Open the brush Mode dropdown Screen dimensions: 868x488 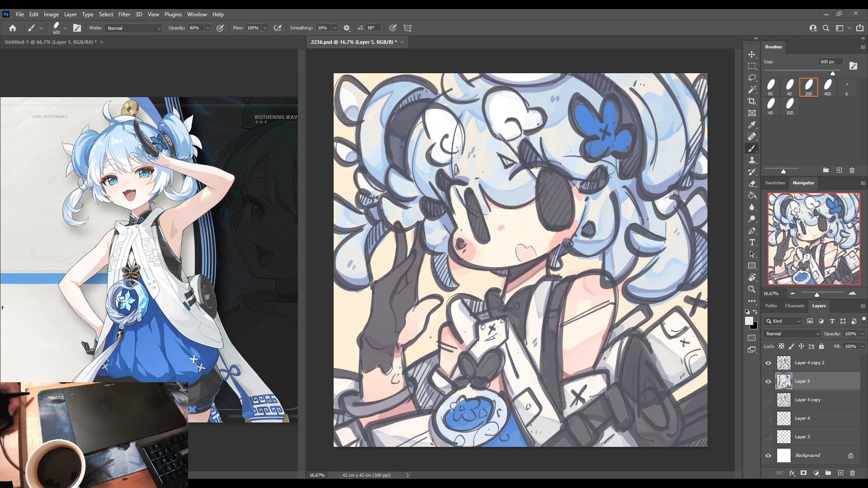tap(133, 28)
